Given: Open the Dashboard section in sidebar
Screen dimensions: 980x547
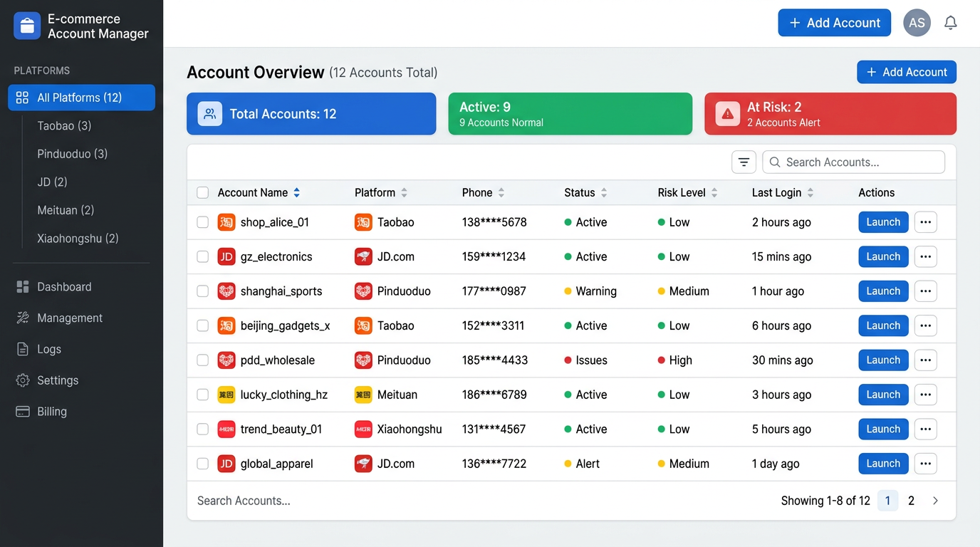Looking at the screenshot, I should tap(64, 287).
